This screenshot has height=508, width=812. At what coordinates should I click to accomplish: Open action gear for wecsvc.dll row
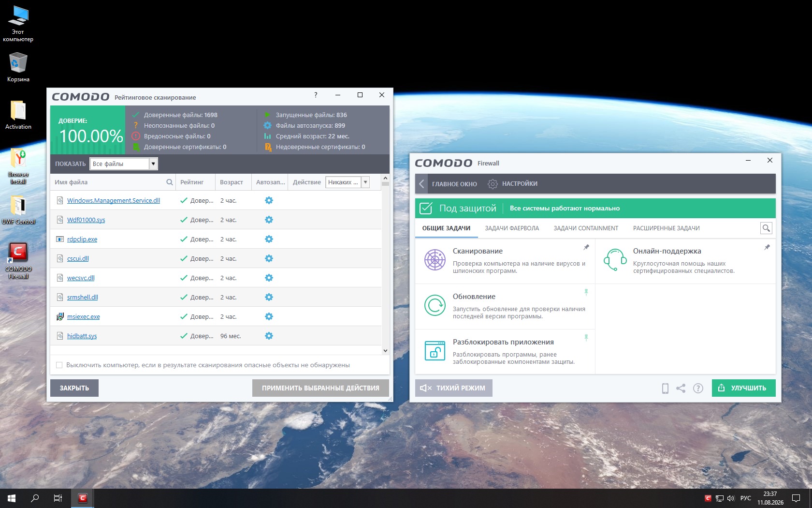(x=269, y=278)
